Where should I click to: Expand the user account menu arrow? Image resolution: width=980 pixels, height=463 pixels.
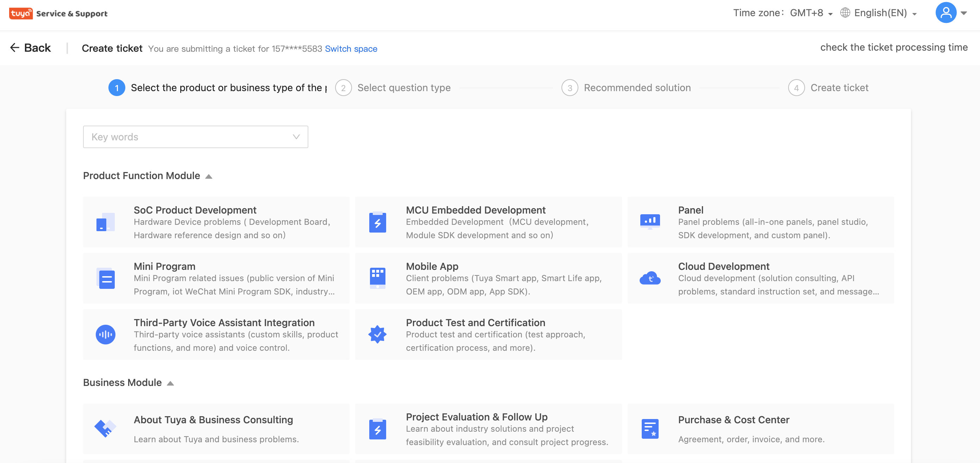(964, 13)
